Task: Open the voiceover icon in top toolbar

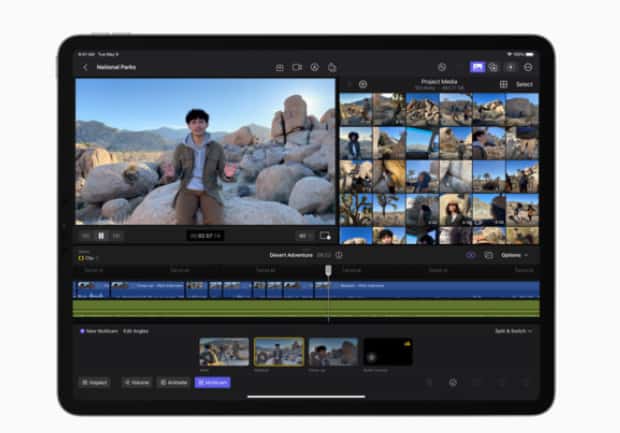Action: tap(314, 67)
